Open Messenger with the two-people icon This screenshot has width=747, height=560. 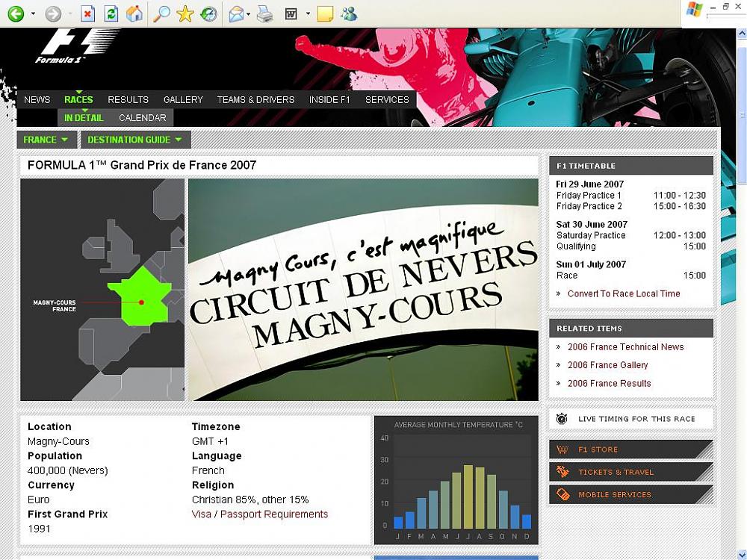click(x=349, y=13)
